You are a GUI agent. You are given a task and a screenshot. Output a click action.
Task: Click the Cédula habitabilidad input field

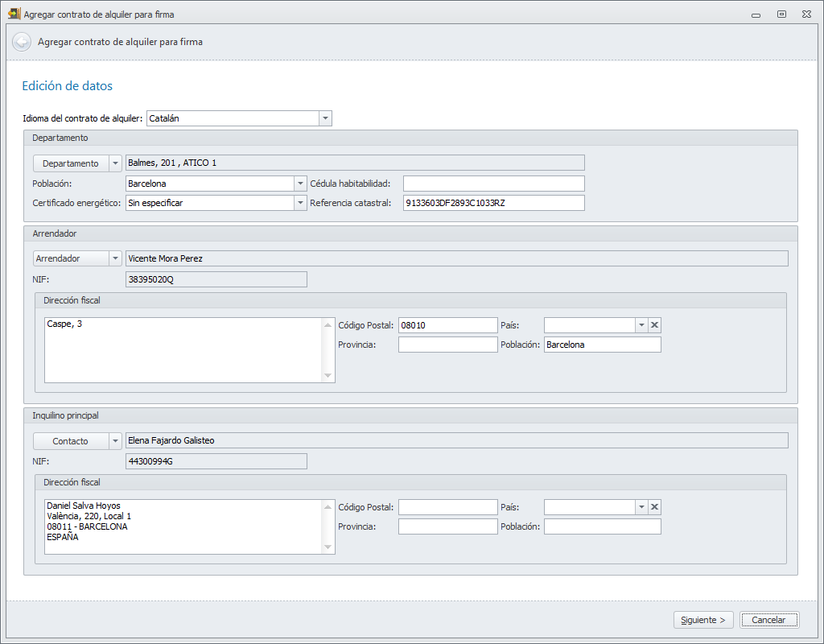pos(493,184)
